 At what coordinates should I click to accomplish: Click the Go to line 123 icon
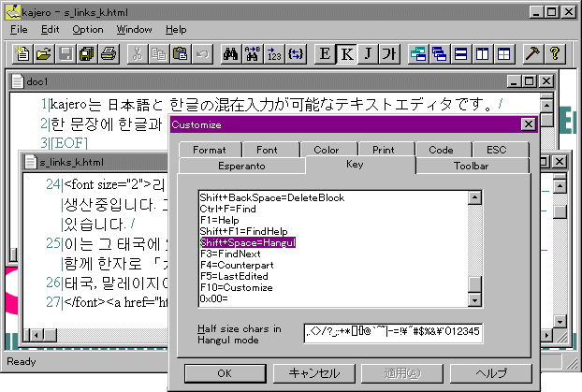274,54
